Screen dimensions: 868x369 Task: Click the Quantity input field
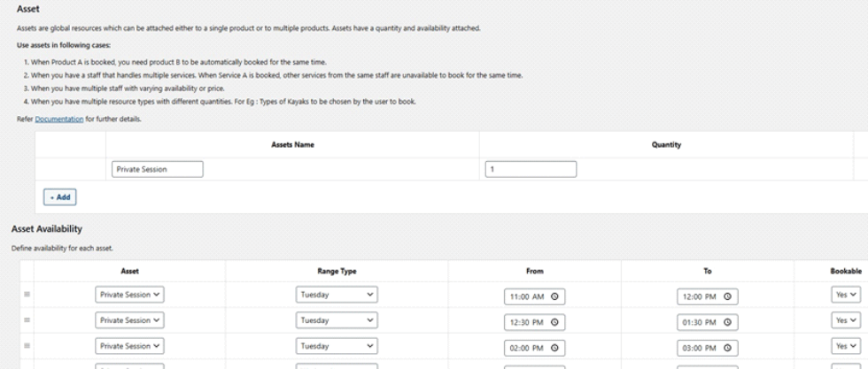(531, 169)
